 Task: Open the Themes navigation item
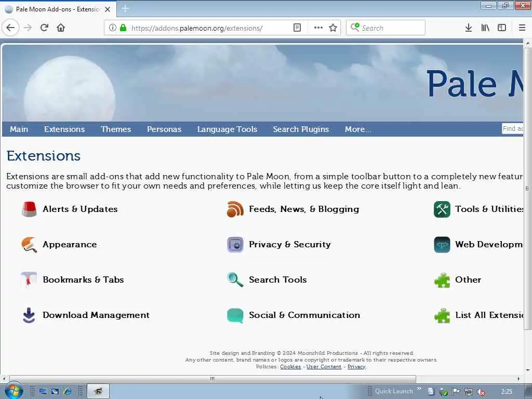click(116, 129)
